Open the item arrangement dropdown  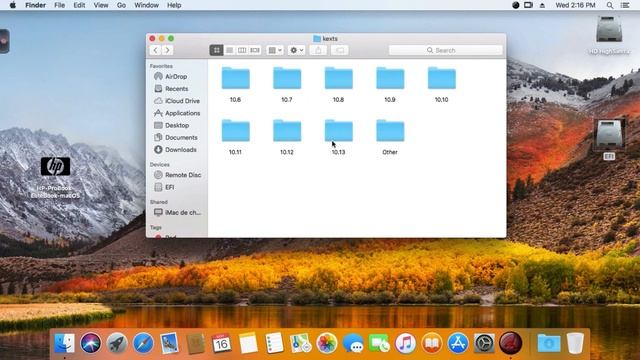point(275,50)
